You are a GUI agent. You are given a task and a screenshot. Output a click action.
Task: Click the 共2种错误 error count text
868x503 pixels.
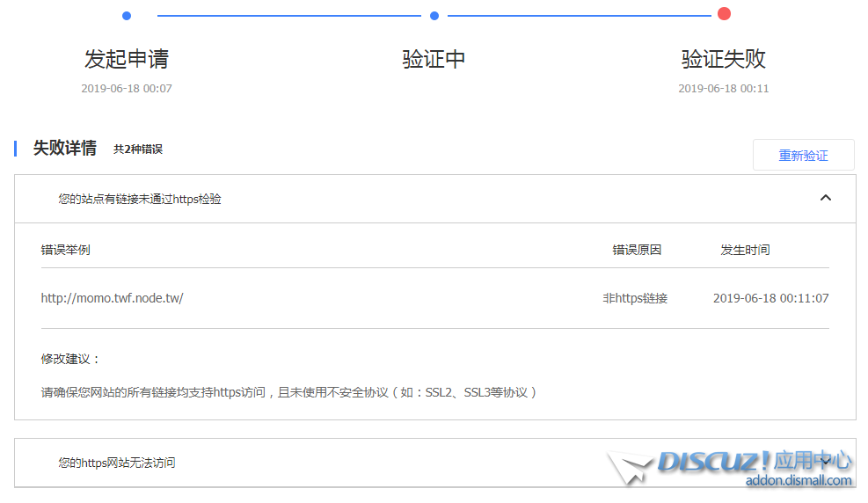[138, 149]
